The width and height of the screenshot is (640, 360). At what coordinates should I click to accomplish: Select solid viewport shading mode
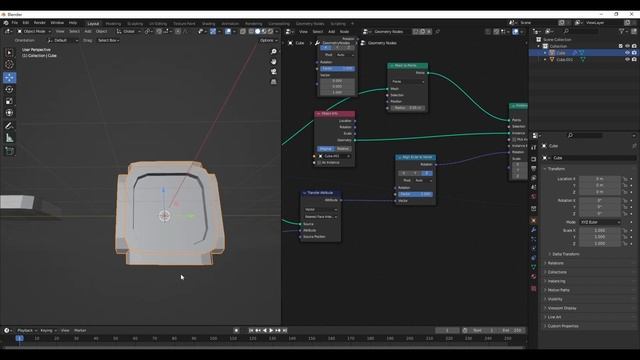pyautogui.click(x=257, y=31)
